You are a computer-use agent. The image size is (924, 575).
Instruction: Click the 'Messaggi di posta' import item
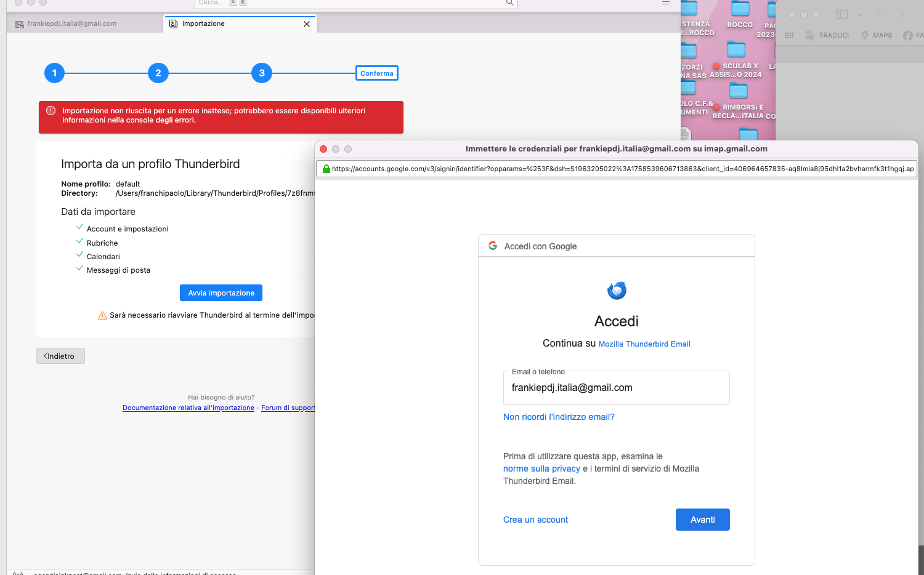pos(118,270)
